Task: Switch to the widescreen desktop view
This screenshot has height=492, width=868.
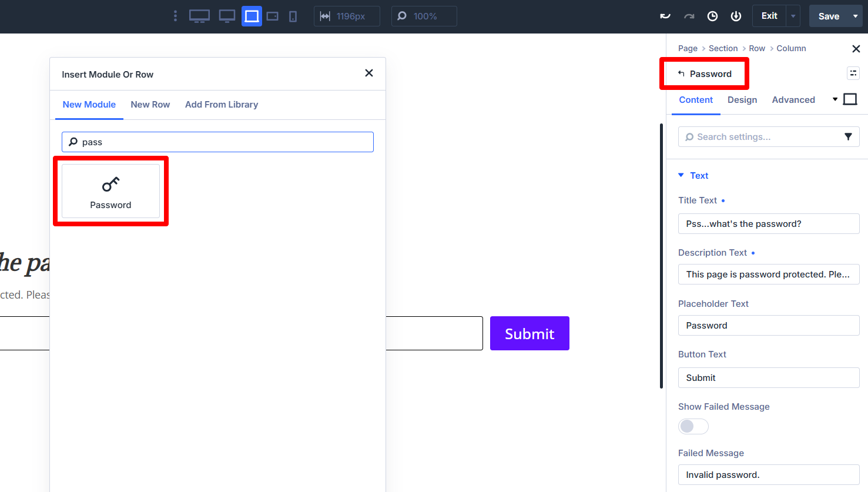Action: tap(199, 16)
